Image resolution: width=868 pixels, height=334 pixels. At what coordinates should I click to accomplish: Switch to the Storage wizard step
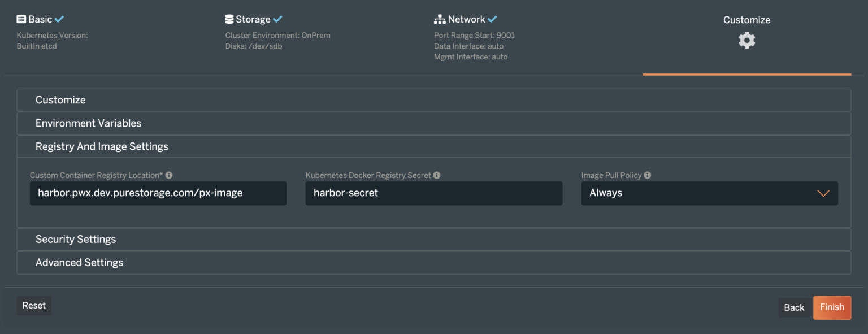tap(253, 19)
